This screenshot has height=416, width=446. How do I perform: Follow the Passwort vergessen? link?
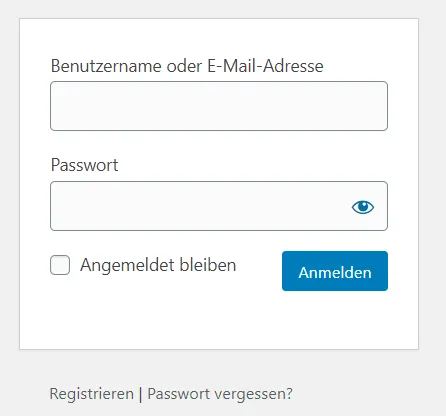pyautogui.click(x=220, y=394)
